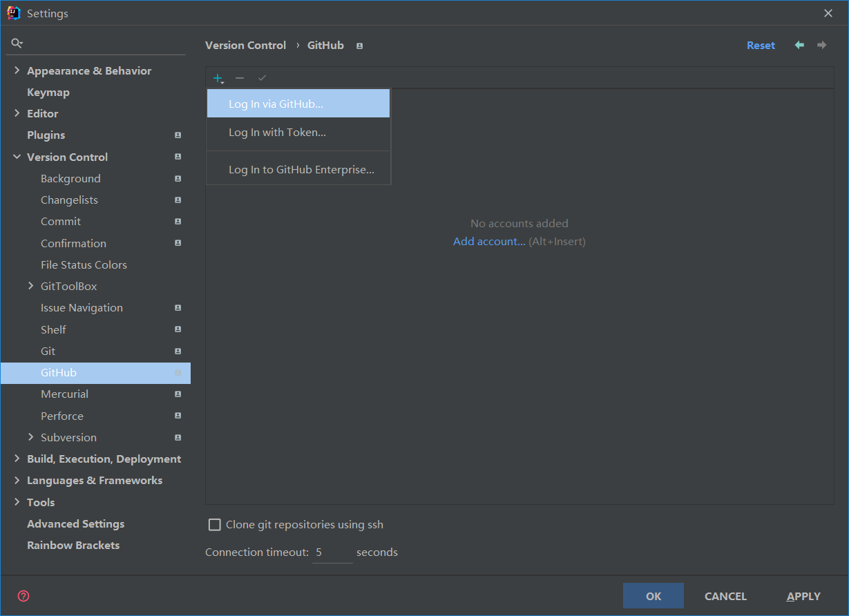Select GitToolBox in the settings tree
The image size is (849, 616).
click(x=68, y=286)
